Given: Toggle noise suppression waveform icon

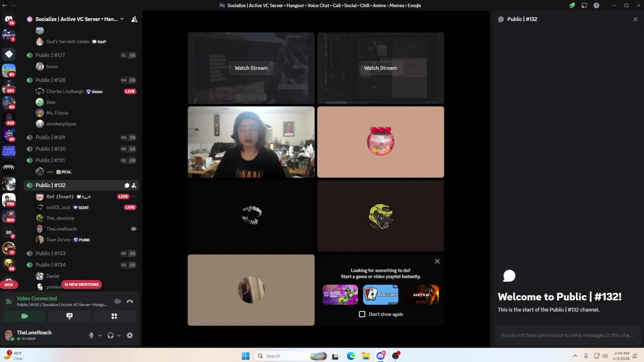Looking at the screenshot, I should (117, 302).
